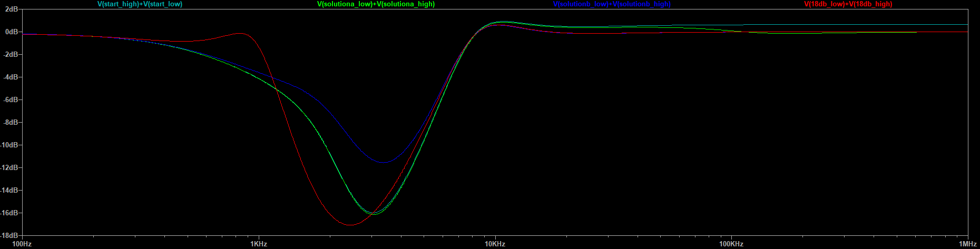Click the -18dB axis label
Screen dimensions: 980x249
pyautogui.click(x=9, y=236)
